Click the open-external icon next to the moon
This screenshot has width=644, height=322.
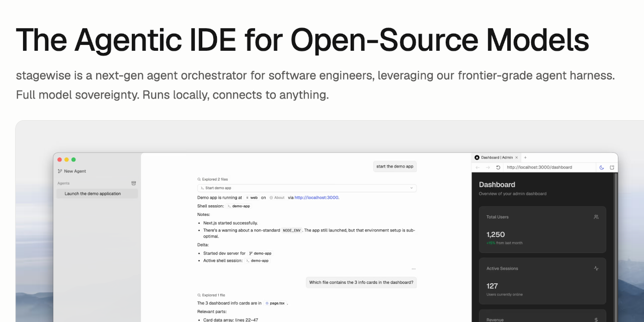coord(612,168)
